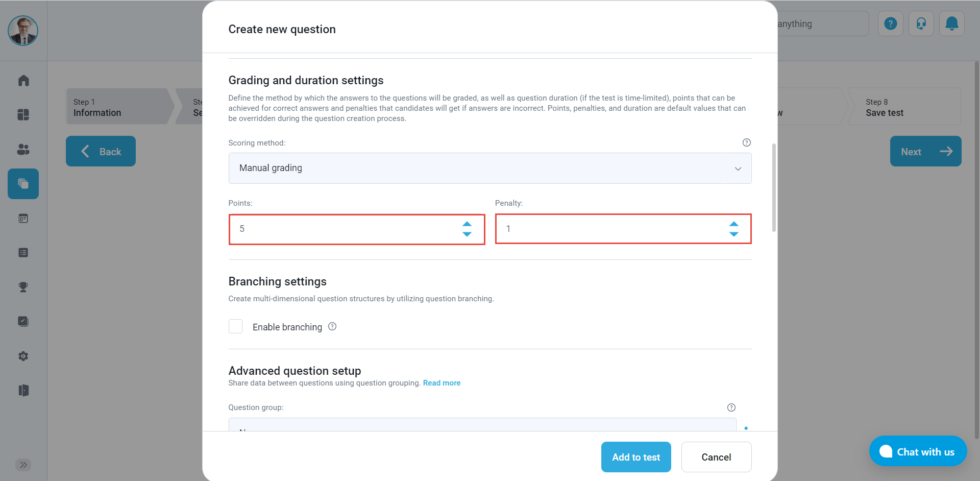Open the home icon in sidebar

click(x=23, y=81)
